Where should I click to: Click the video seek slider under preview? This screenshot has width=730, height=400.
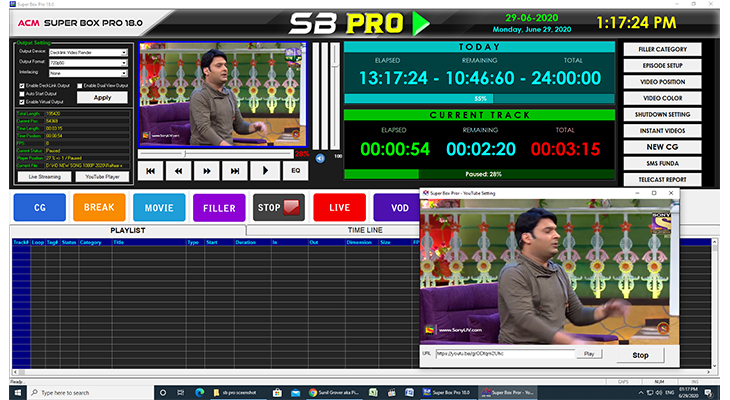[215, 154]
